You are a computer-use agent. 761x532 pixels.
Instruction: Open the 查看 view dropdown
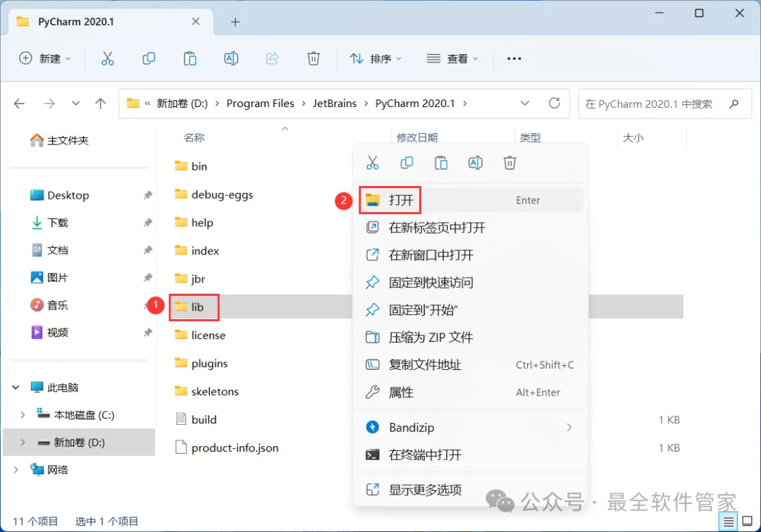coord(452,58)
